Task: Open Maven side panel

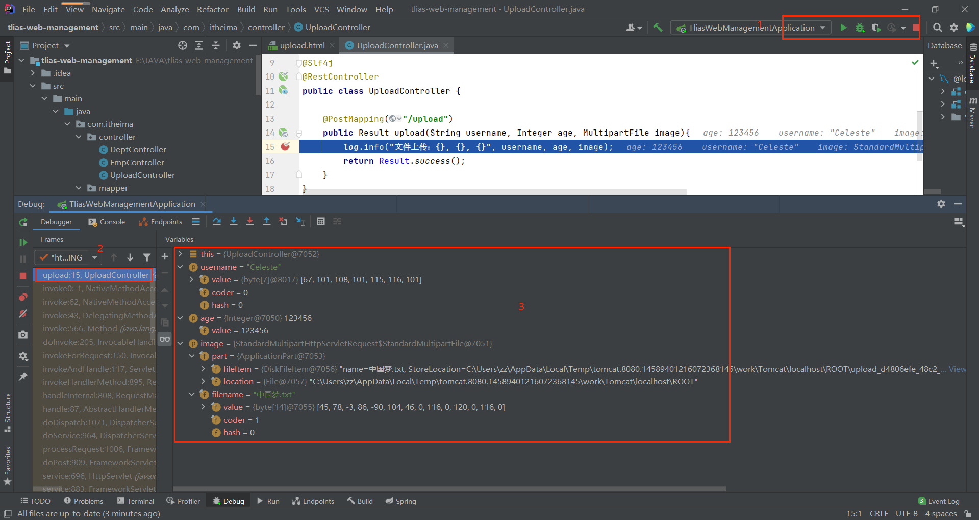Action: pyautogui.click(x=972, y=112)
